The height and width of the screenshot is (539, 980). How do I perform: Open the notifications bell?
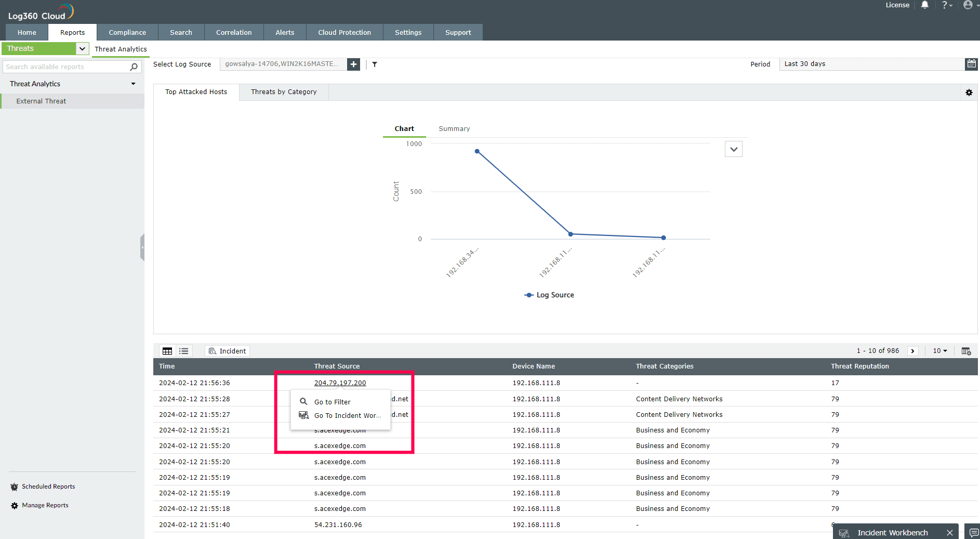[925, 5]
